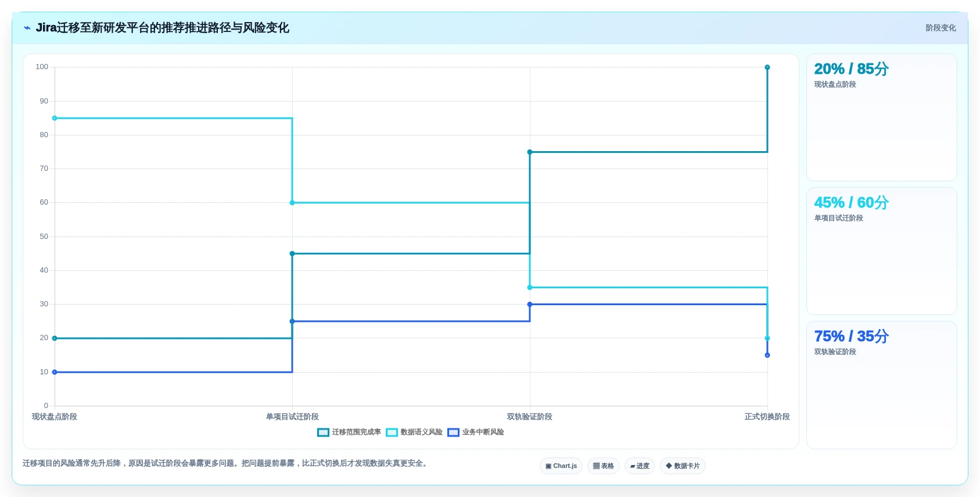Image resolution: width=980 pixels, height=497 pixels.
Task: Click the 单项目试迁阶段 x-axis label
Action: (292, 417)
